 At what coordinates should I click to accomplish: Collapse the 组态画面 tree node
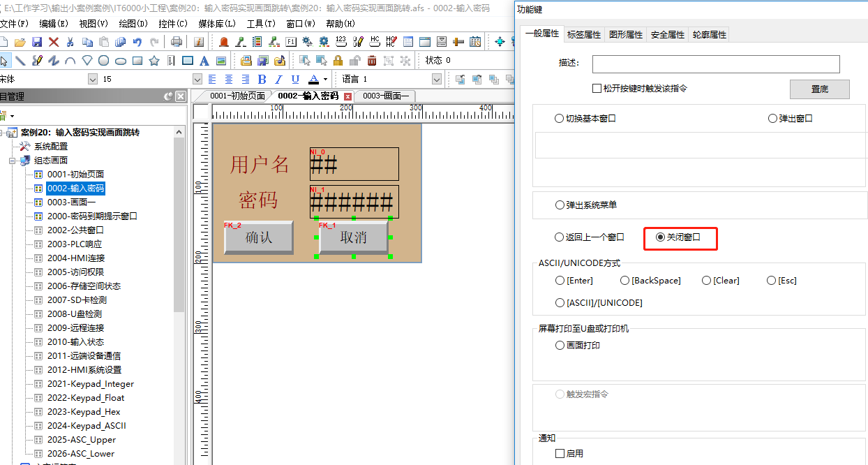pyautogui.click(x=13, y=161)
